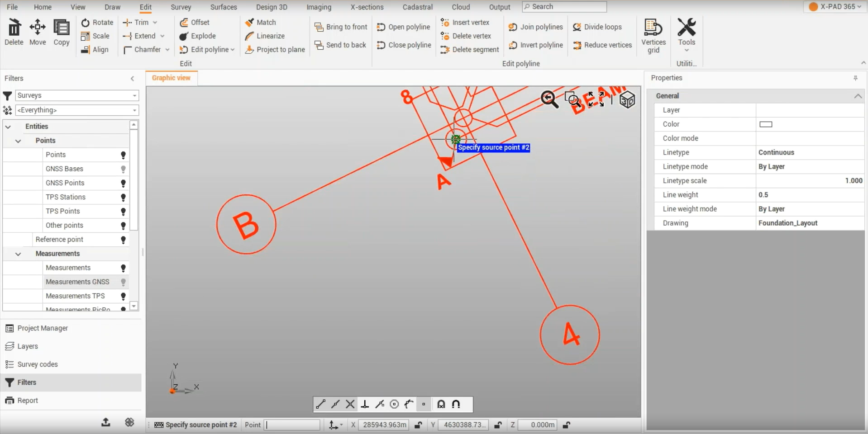Toggle visibility of Points row
The image size is (868, 434).
tap(123, 155)
